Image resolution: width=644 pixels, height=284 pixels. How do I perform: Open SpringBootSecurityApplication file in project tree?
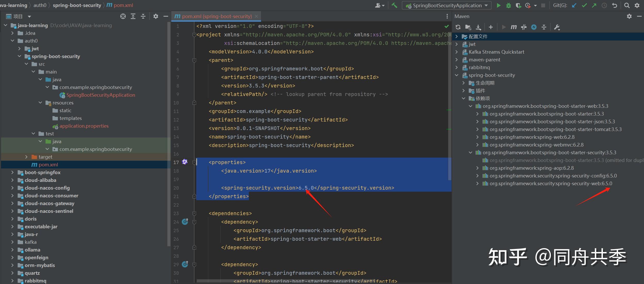pyautogui.click(x=101, y=95)
